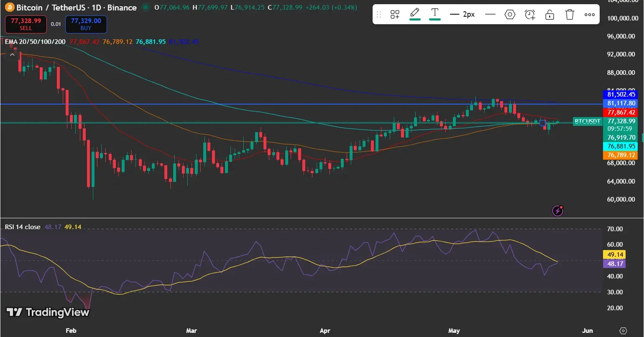Click the current price countdown 09:57:59
The width and height of the screenshot is (644, 337).
[620, 129]
